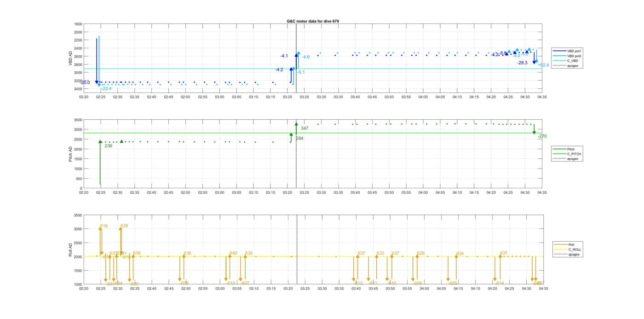Image resolution: width=644 pixels, height=319 pixels.
Task: Click the '635' roll data label
Action: 249,253
